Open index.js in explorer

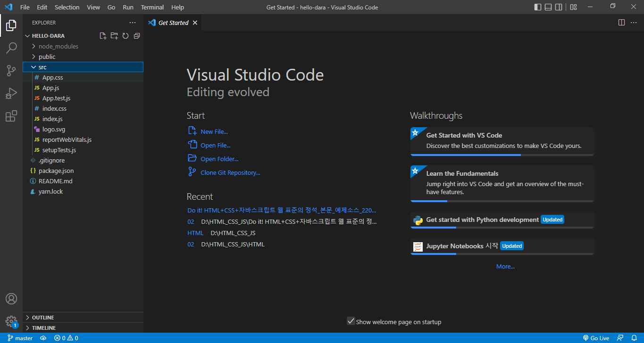click(x=83, y=119)
